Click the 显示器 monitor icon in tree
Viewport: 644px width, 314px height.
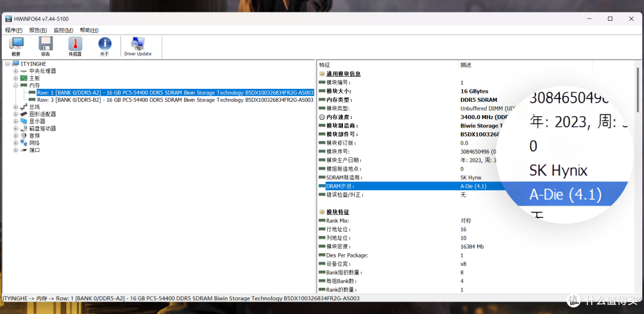click(x=24, y=121)
